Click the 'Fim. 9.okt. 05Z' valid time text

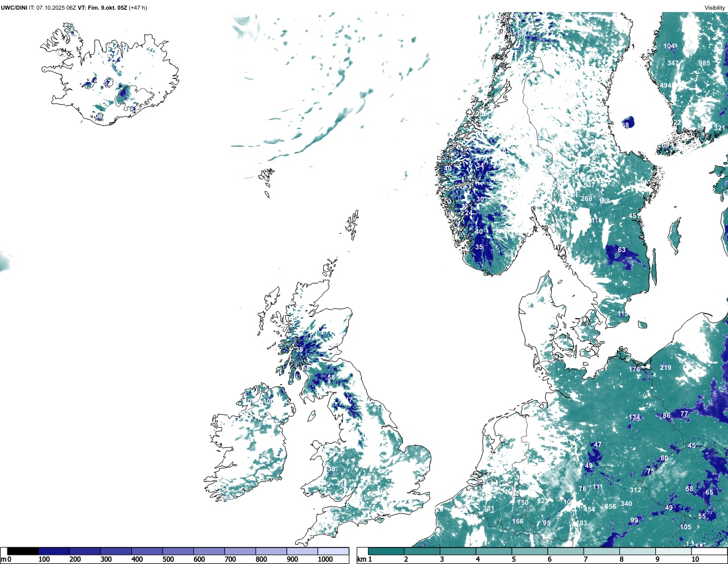pyautogui.click(x=108, y=7)
